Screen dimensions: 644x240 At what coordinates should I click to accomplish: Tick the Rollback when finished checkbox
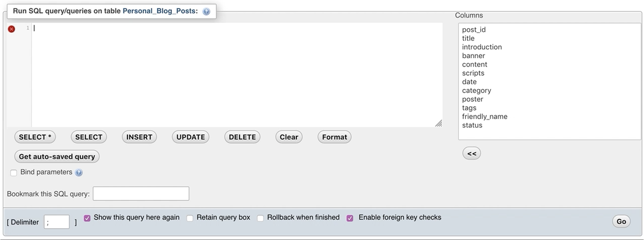click(x=260, y=218)
